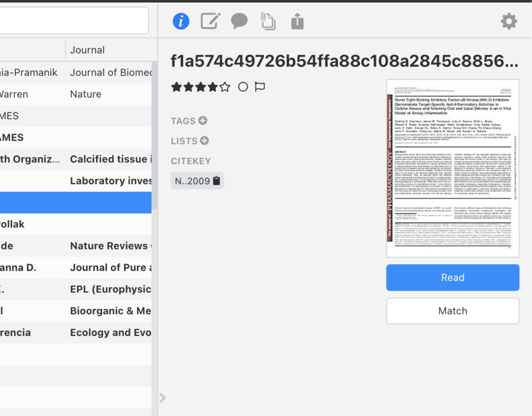This screenshot has width=532, height=416.
Task: Open the notes editor icon
Action: 210,21
